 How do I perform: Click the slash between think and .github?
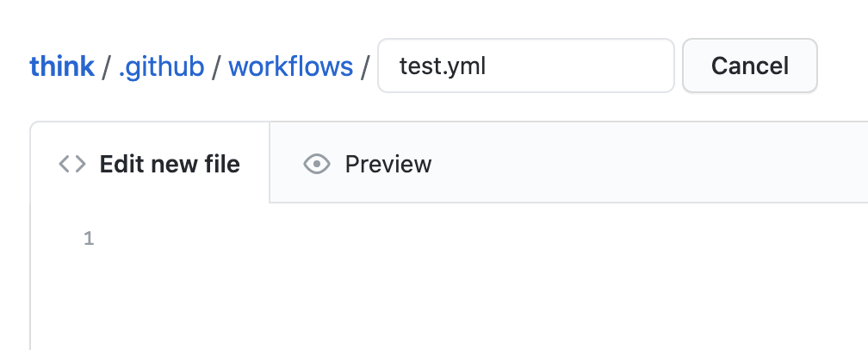point(106,67)
